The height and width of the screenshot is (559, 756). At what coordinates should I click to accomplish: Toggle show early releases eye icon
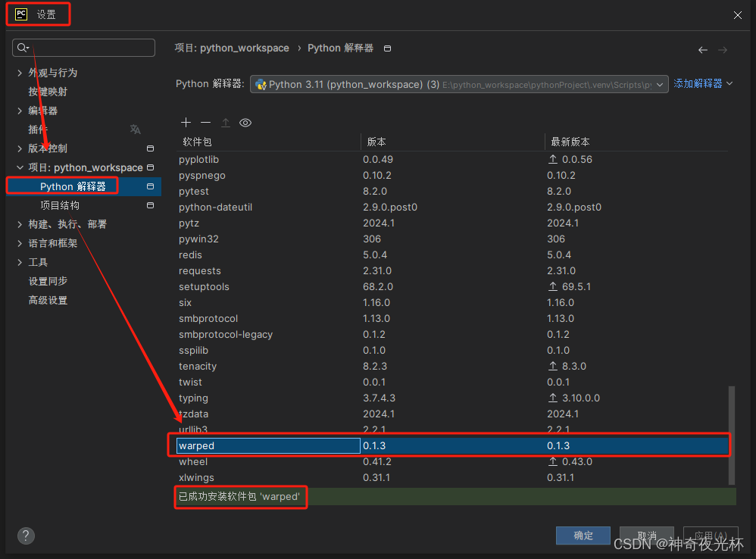[x=245, y=123]
